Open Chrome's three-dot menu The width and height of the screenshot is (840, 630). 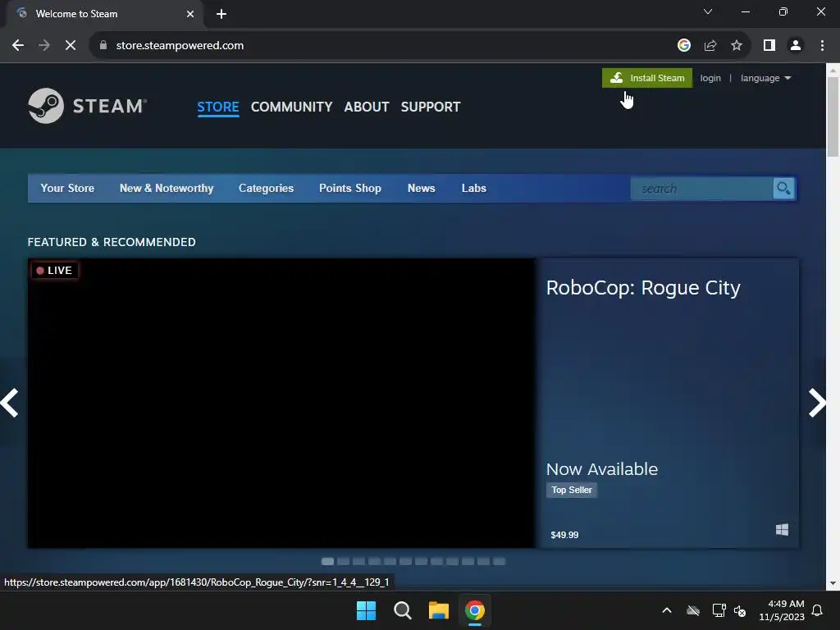pos(822,46)
